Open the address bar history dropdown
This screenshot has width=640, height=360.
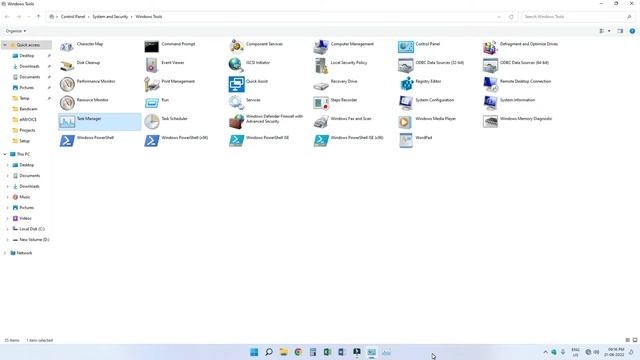[x=499, y=17]
